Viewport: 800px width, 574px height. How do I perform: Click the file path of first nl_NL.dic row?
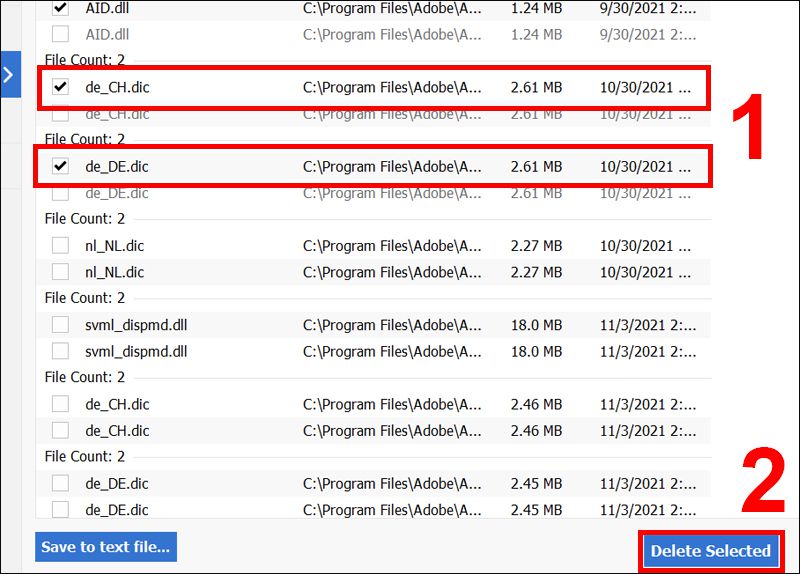click(x=392, y=246)
